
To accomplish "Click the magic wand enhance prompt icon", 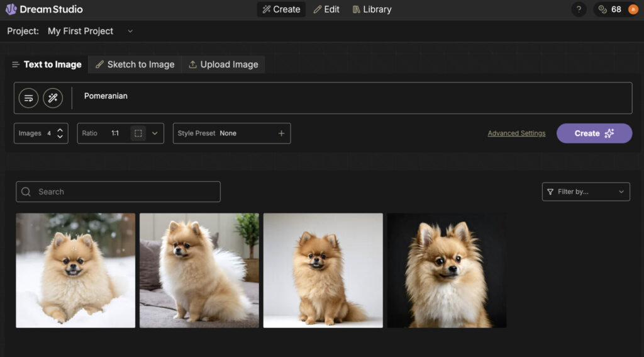I will tap(53, 98).
